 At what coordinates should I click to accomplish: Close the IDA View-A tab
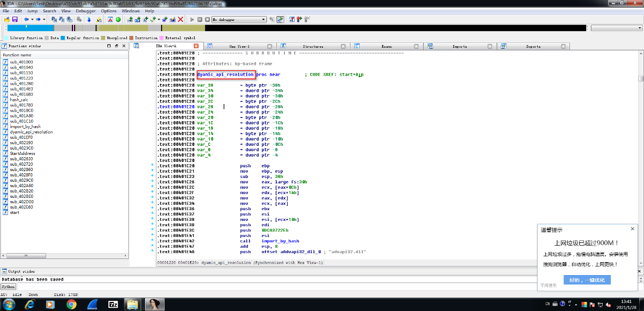(196, 46)
